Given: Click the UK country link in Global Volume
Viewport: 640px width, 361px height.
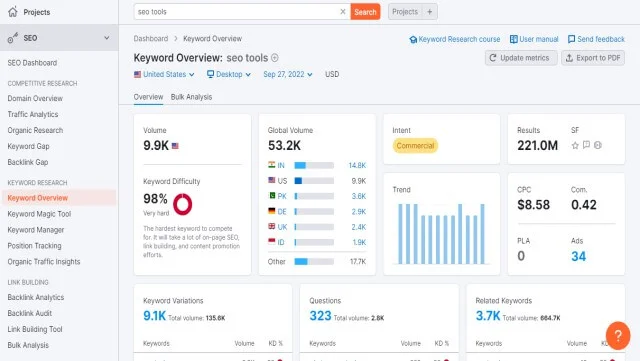Looking at the screenshot, I should (x=282, y=227).
